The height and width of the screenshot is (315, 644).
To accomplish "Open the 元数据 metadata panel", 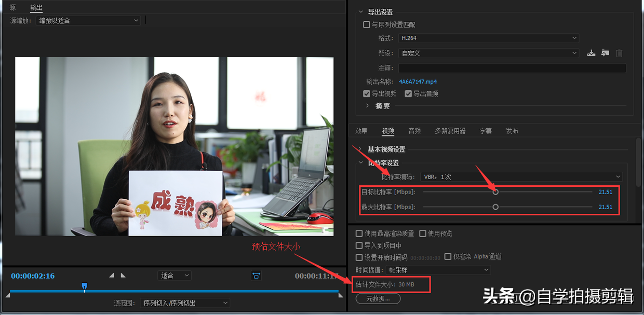I will tap(378, 298).
